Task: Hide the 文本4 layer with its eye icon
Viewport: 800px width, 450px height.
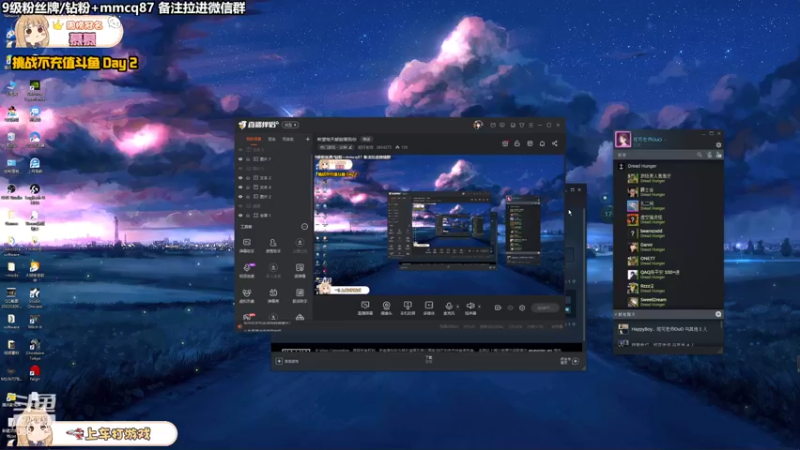Action: tap(241, 187)
